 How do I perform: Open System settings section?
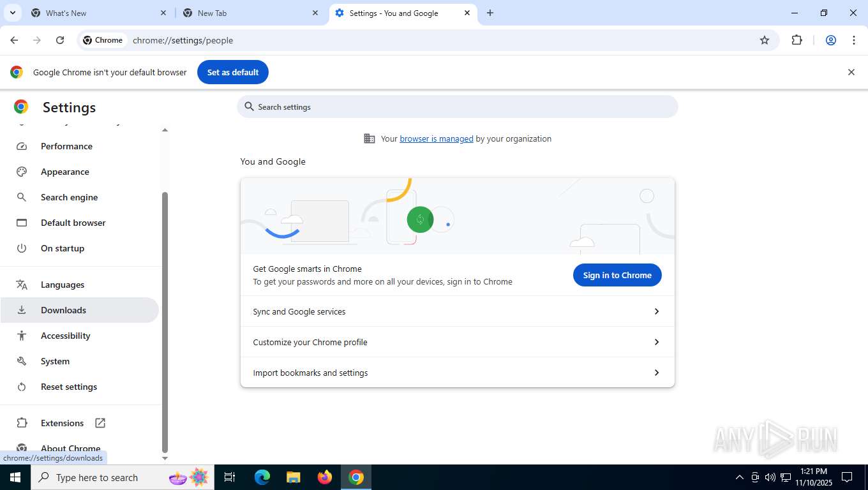click(x=79, y=361)
